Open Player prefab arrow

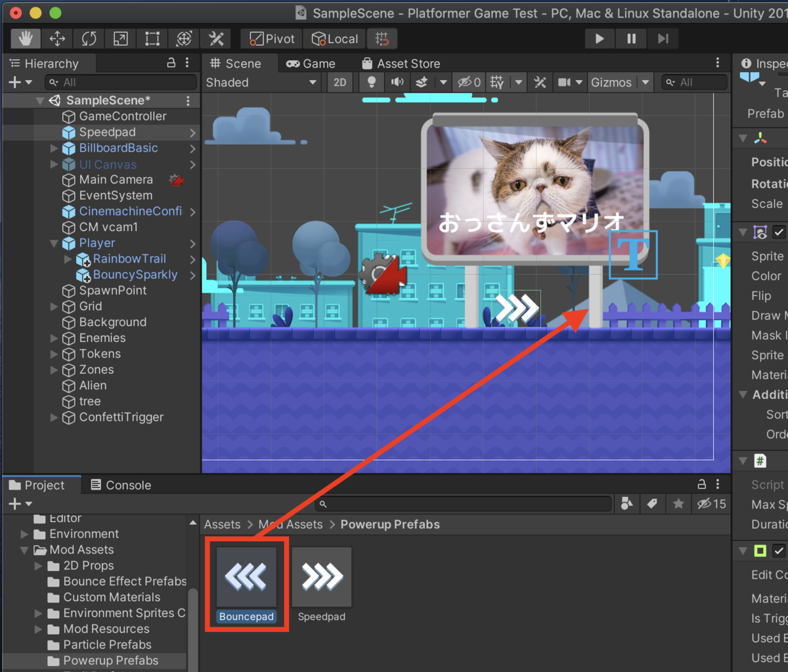pyautogui.click(x=192, y=243)
